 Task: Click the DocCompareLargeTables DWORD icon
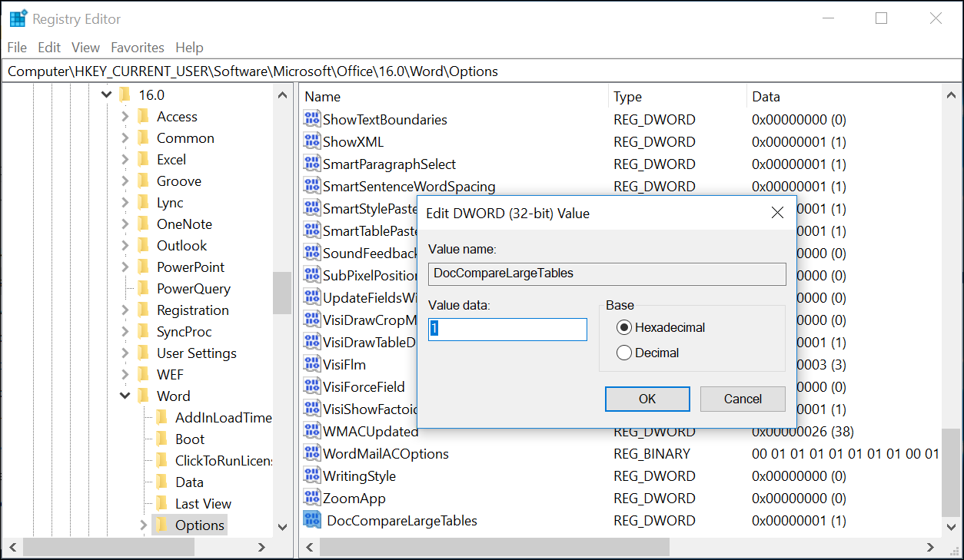point(311,520)
